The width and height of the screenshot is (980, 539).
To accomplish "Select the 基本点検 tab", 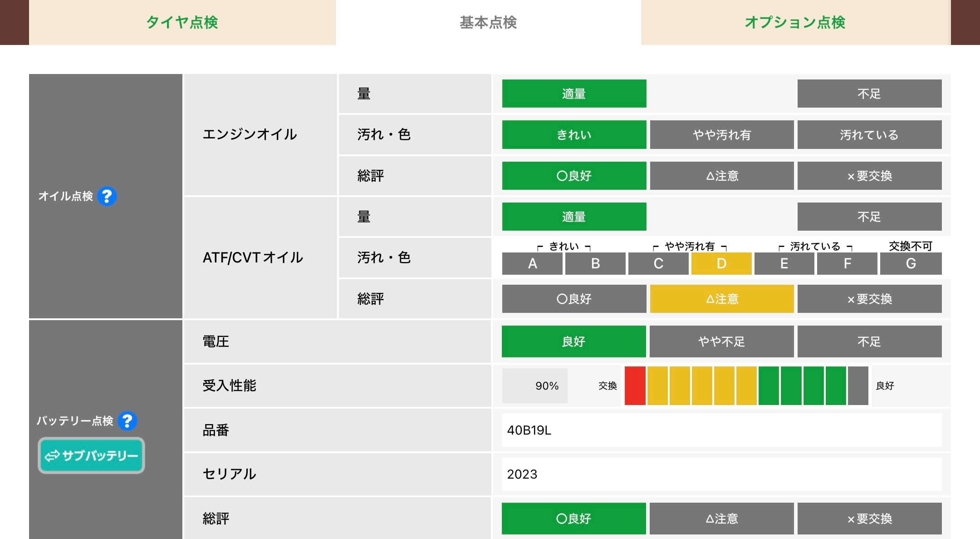I will point(488,22).
